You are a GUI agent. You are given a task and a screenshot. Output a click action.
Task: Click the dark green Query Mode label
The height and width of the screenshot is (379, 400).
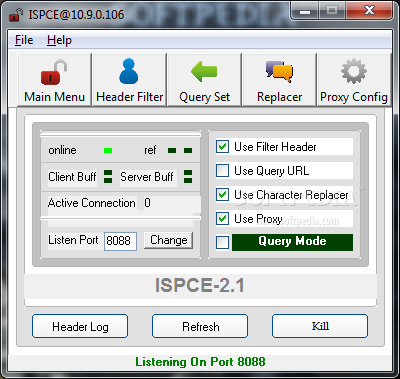(292, 242)
